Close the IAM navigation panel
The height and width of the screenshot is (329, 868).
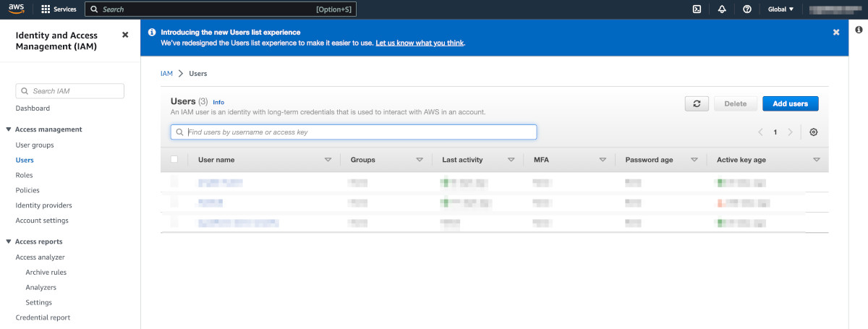pos(125,35)
